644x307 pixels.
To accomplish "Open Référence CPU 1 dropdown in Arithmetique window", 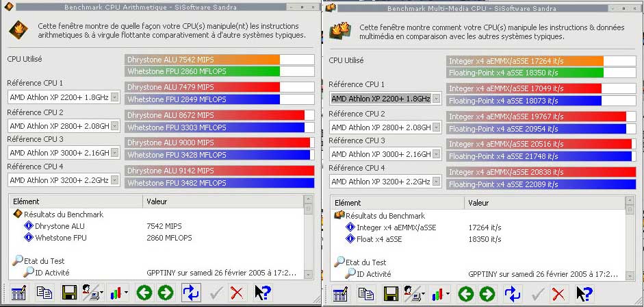I will 115,97.
